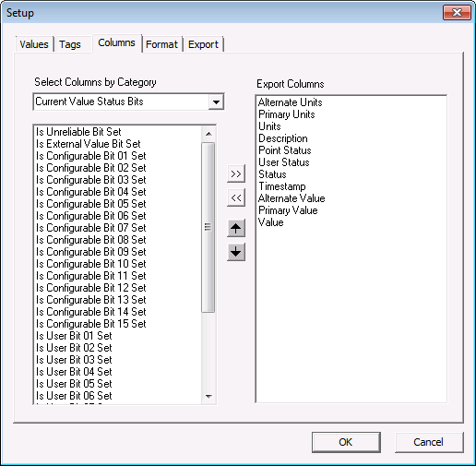The height and width of the screenshot is (466, 476).
Task: Click the column list scrollbar down arrow
Action: click(208, 397)
